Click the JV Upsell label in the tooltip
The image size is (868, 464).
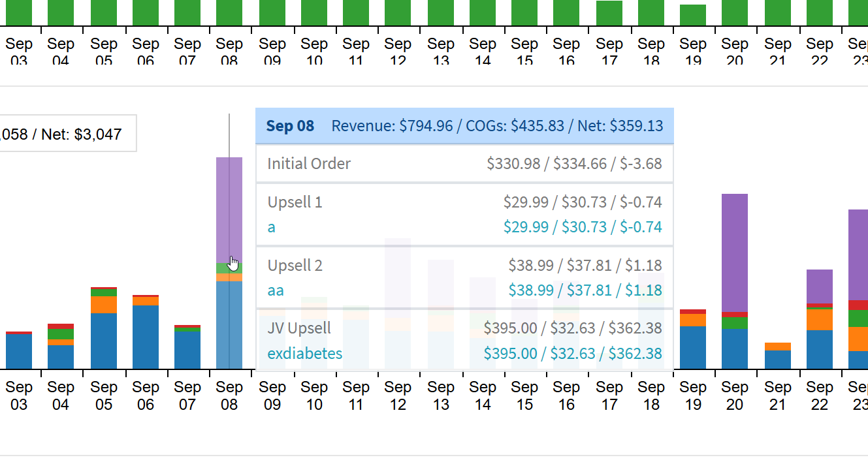(x=299, y=328)
